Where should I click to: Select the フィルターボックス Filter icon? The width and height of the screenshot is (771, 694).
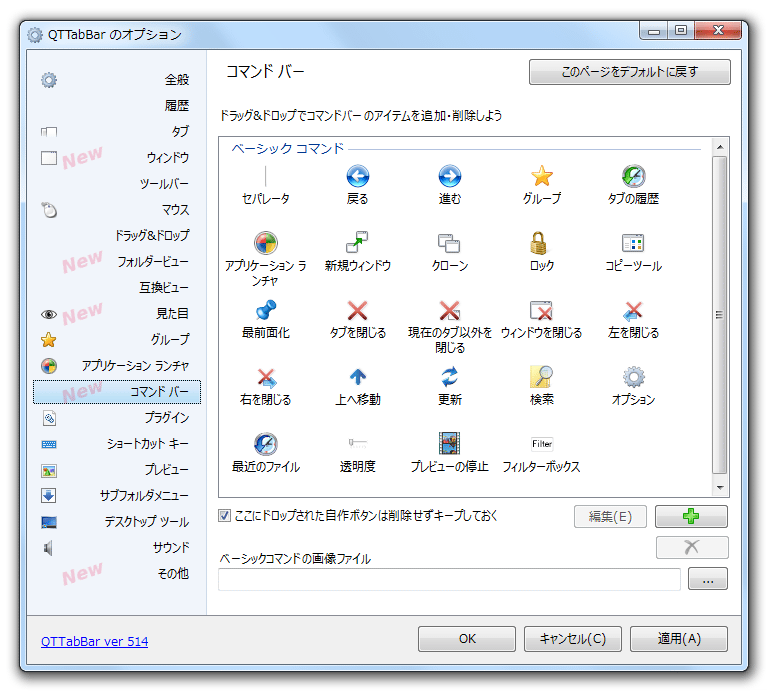coord(541,444)
